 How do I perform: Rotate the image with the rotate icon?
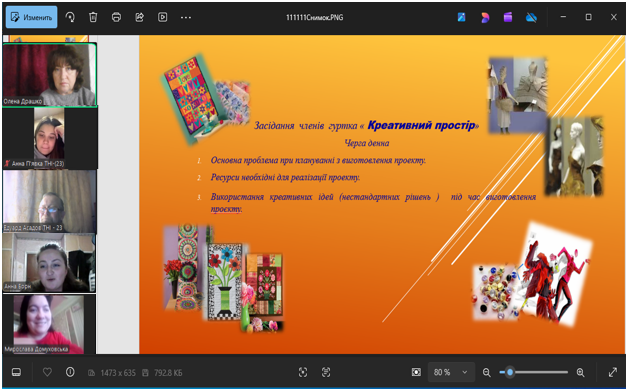(70, 17)
